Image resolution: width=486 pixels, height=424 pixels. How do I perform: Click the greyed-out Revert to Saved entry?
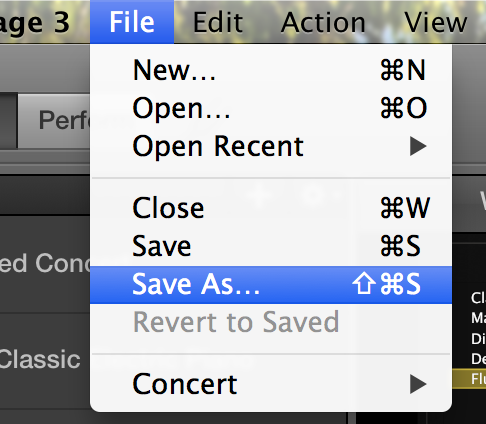coord(271,322)
